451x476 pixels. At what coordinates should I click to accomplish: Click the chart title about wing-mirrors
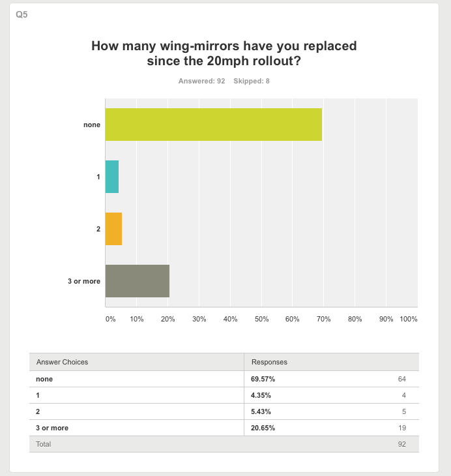pos(224,53)
